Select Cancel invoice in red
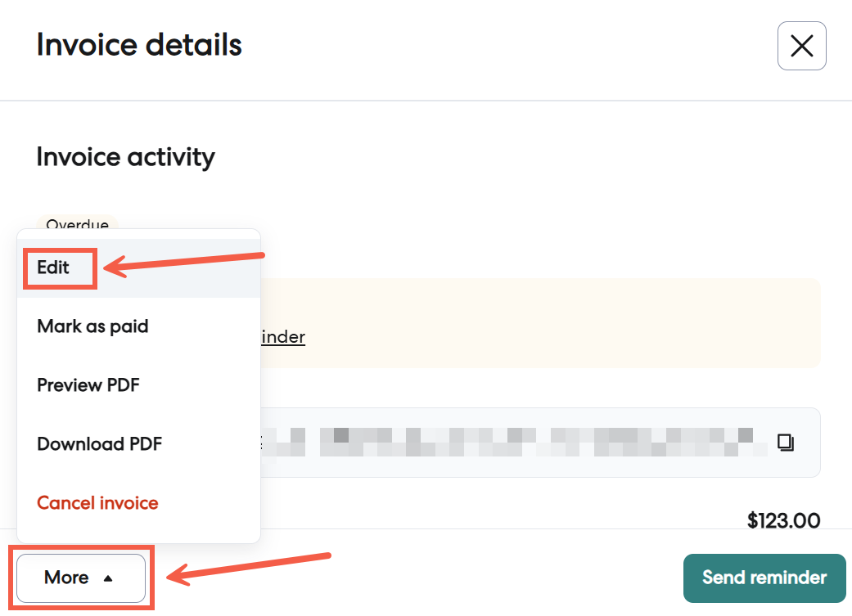 coord(97,502)
